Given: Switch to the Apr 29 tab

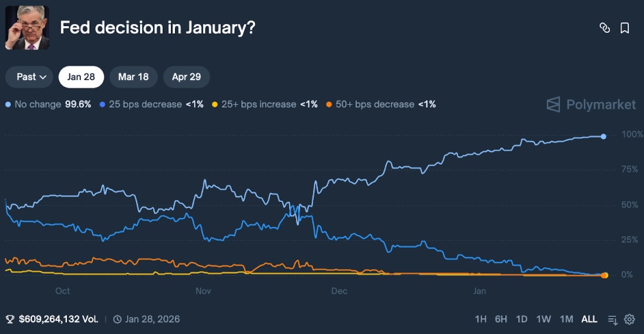Looking at the screenshot, I should click(186, 77).
